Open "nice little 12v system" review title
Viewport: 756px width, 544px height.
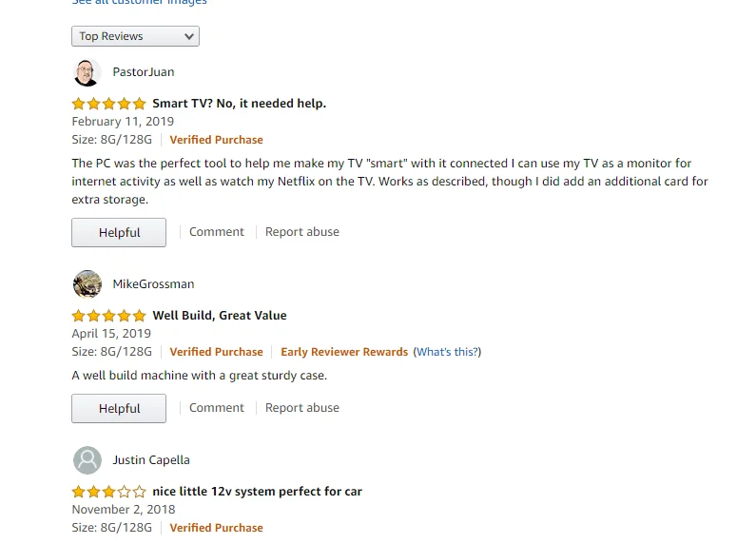(257, 492)
